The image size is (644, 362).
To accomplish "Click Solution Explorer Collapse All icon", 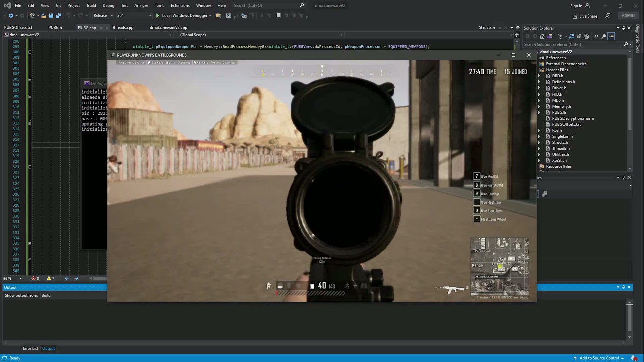I will (x=579, y=36).
